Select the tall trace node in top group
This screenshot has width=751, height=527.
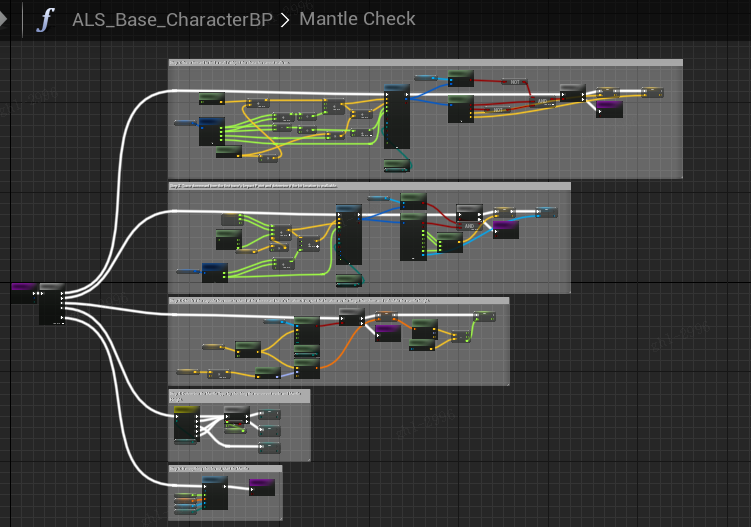pos(397,117)
